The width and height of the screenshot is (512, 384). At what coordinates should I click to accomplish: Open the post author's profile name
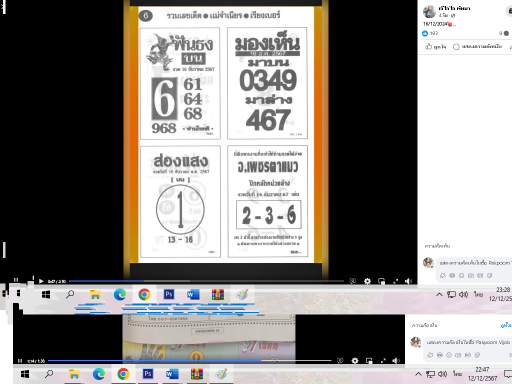pyautogui.click(x=454, y=8)
